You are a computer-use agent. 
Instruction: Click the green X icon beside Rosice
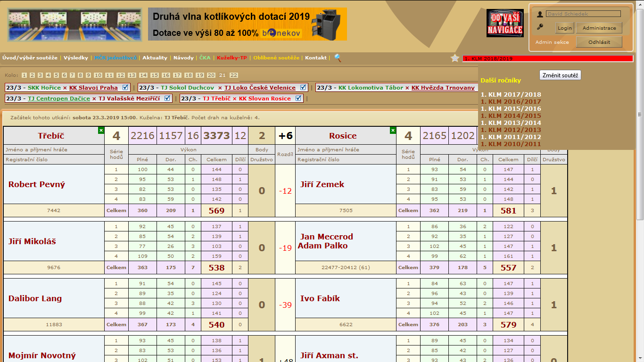[393, 130]
